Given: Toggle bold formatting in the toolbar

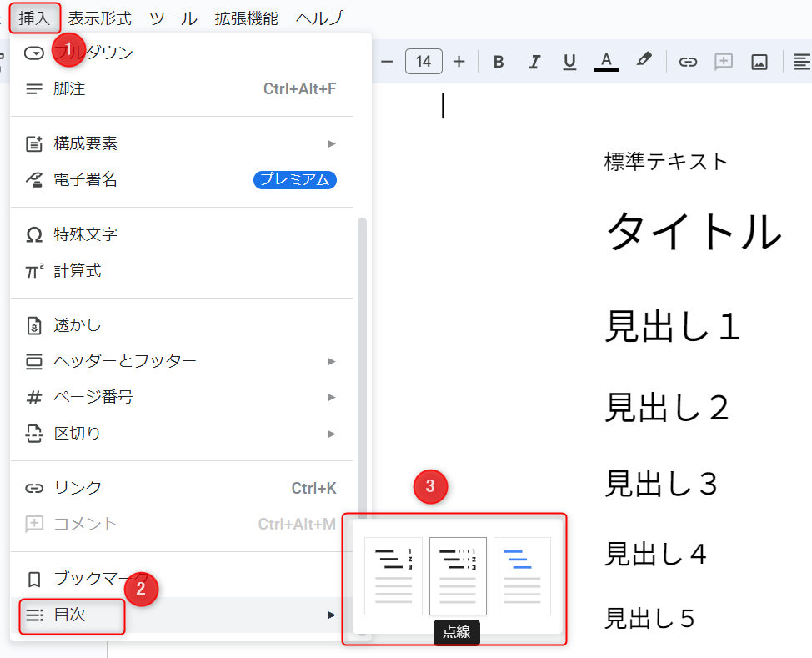Looking at the screenshot, I should 498,61.
